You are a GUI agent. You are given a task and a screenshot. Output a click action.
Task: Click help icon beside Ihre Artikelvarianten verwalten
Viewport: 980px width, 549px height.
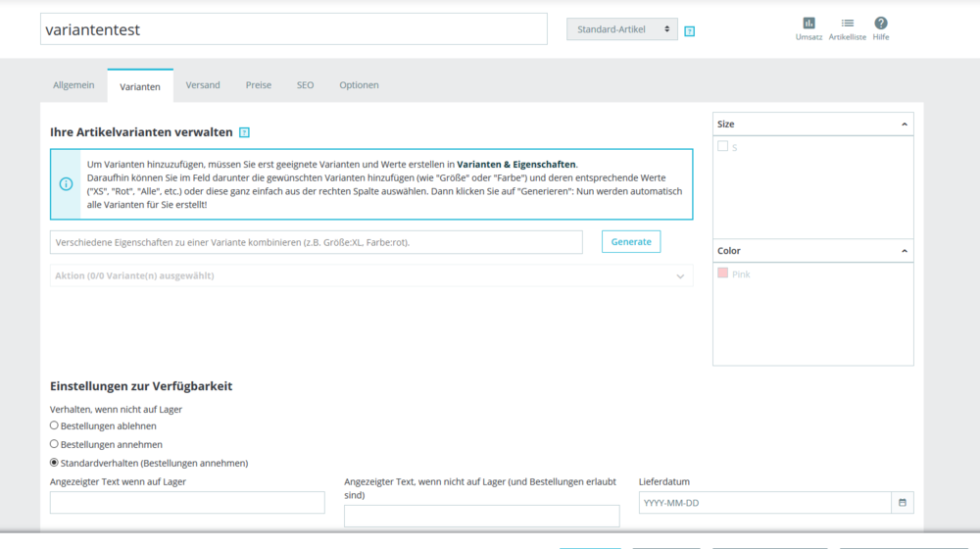(x=244, y=132)
